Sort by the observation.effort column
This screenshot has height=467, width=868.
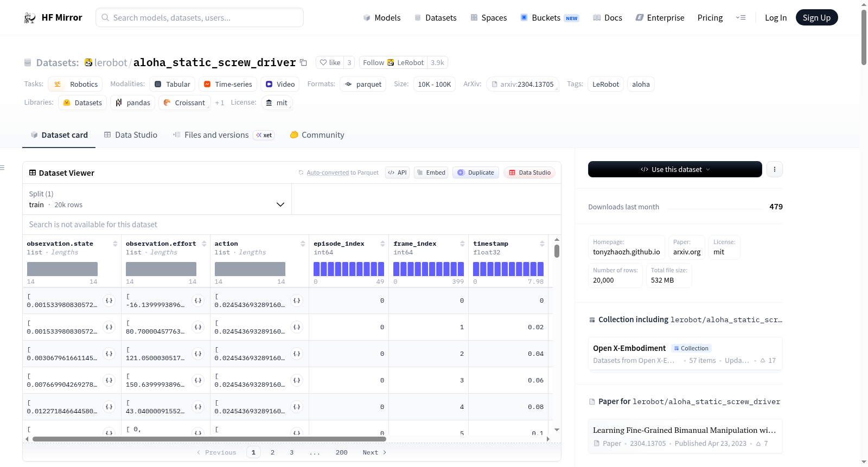(204, 244)
